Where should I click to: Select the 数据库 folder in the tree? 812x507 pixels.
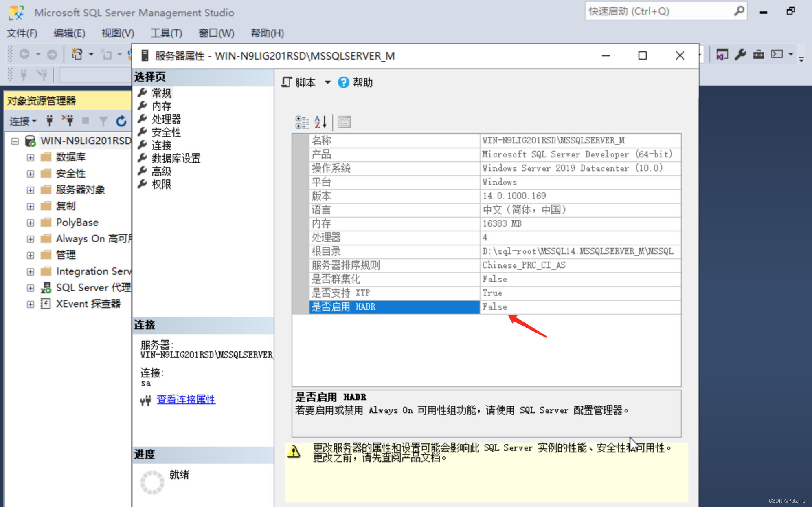click(x=71, y=157)
